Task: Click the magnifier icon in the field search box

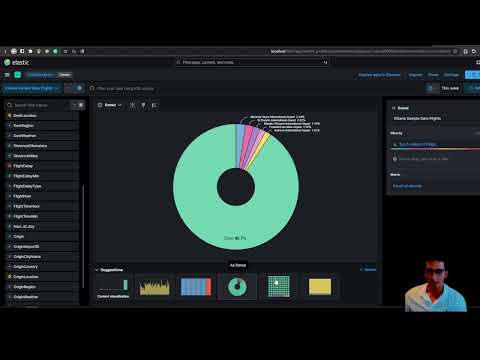Action: point(9,105)
